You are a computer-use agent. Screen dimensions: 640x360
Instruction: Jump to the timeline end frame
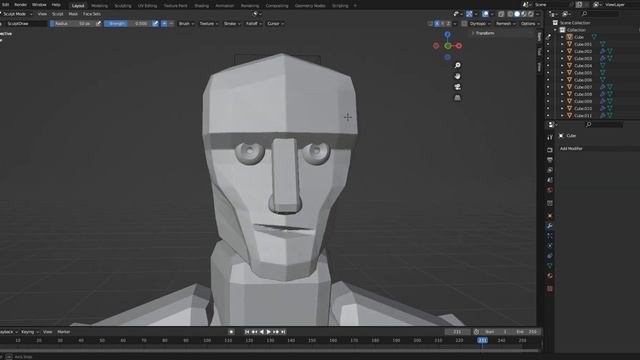point(283,332)
